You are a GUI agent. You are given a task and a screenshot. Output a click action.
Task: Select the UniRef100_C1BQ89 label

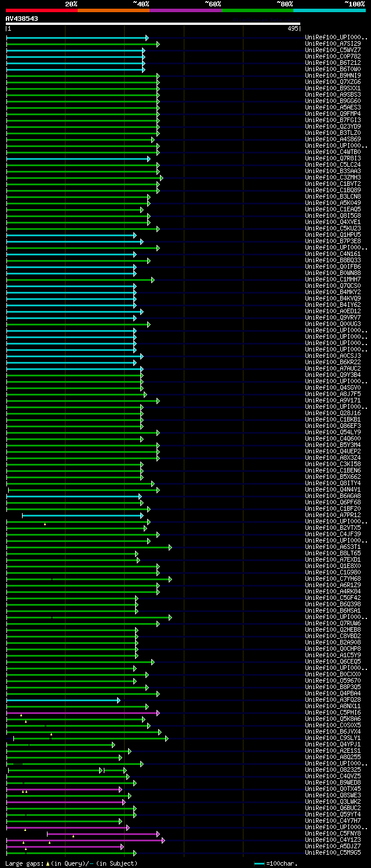tap(333, 190)
